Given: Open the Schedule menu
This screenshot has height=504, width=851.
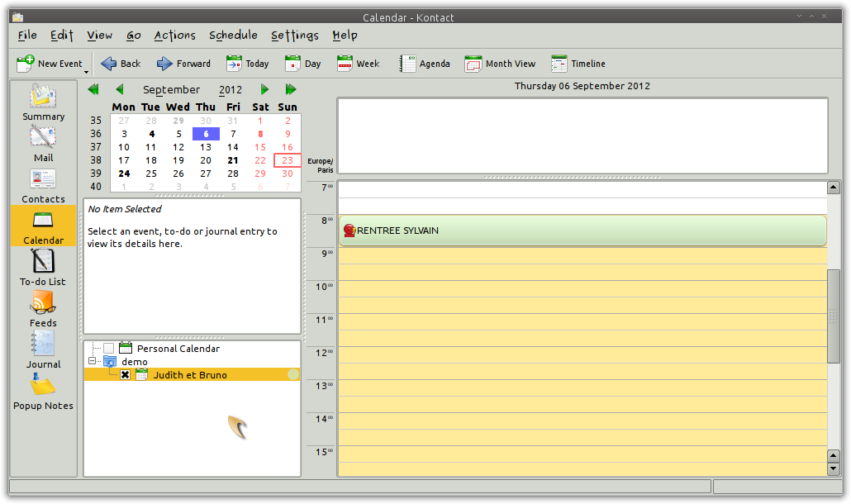Looking at the screenshot, I should (x=233, y=36).
